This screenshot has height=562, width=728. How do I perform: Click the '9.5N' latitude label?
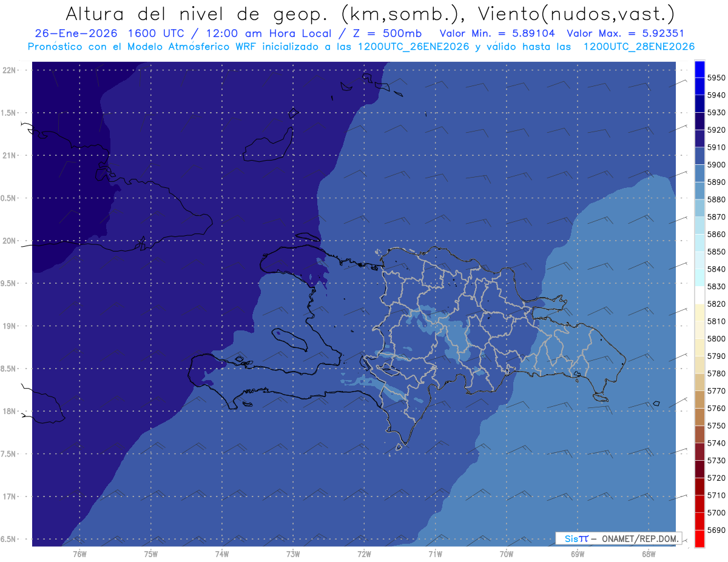point(8,283)
